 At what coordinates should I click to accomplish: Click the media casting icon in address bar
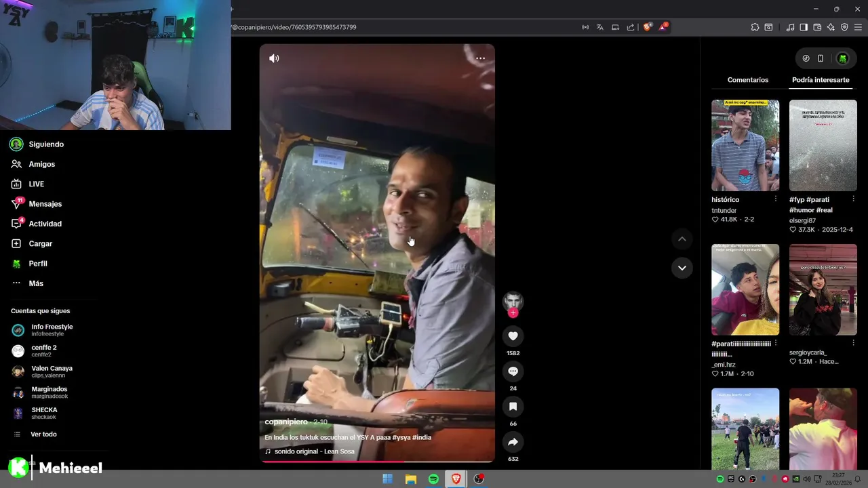(585, 27)
